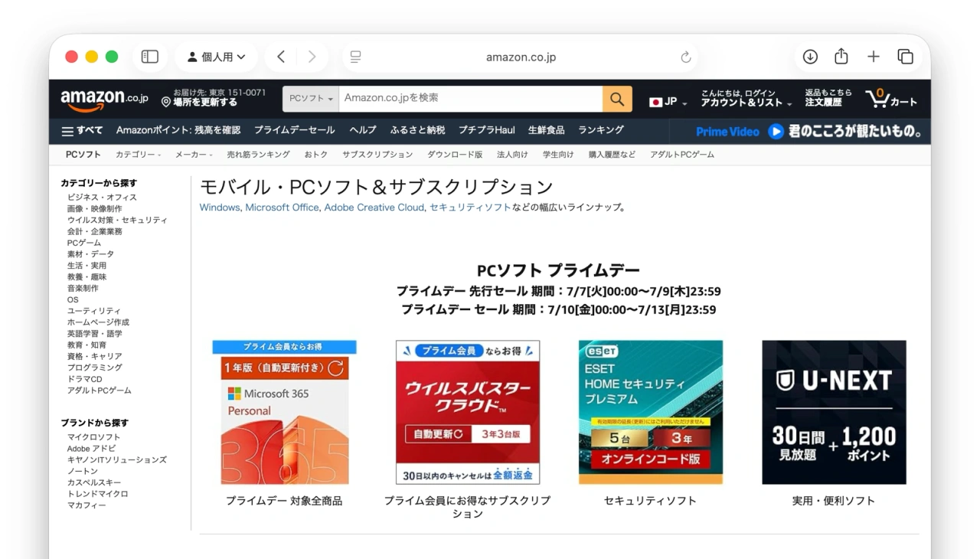Viewport: 980px width, 559px height.
Task: Click the amazon.co.jp address bar
Action: (521, 57)
